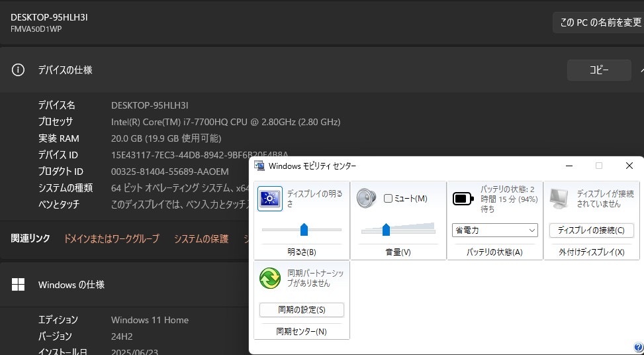Click the speaker volume icon
Image resolution: width=644 pixels, height=355 pixels.
(x=366, y=198)
